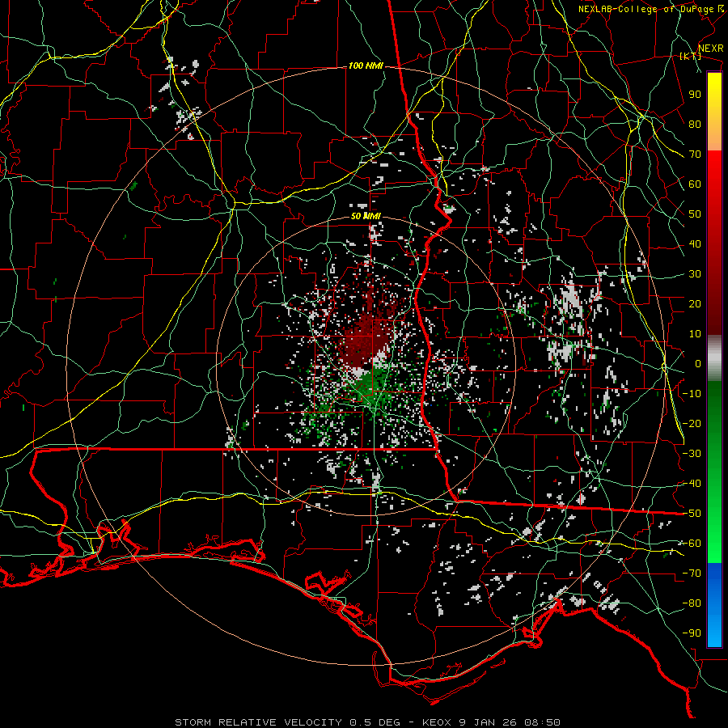
Task: Click the 100 NMI range ring label
Action: (366, 66)
